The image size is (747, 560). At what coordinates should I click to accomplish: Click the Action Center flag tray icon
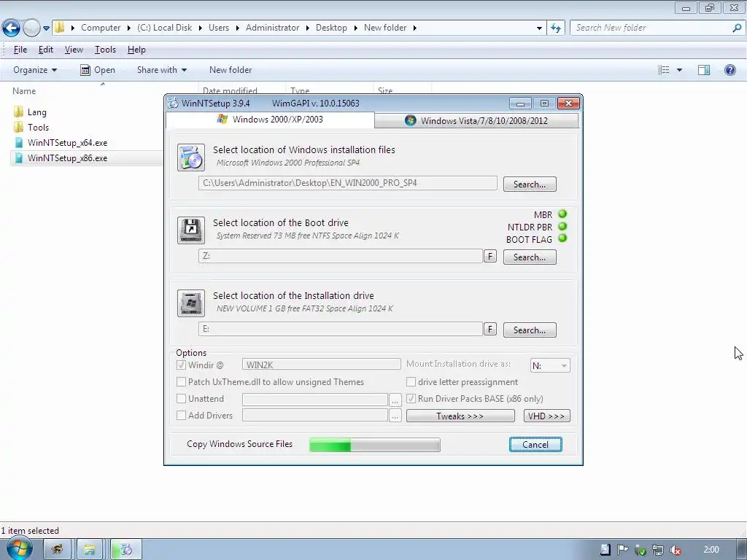[x=622, y=550]
